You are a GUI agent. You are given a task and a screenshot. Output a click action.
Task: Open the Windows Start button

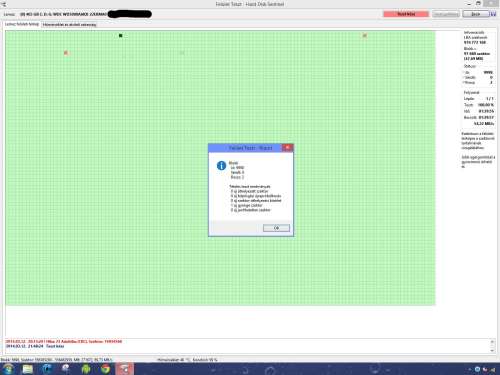tap(8, 369)
